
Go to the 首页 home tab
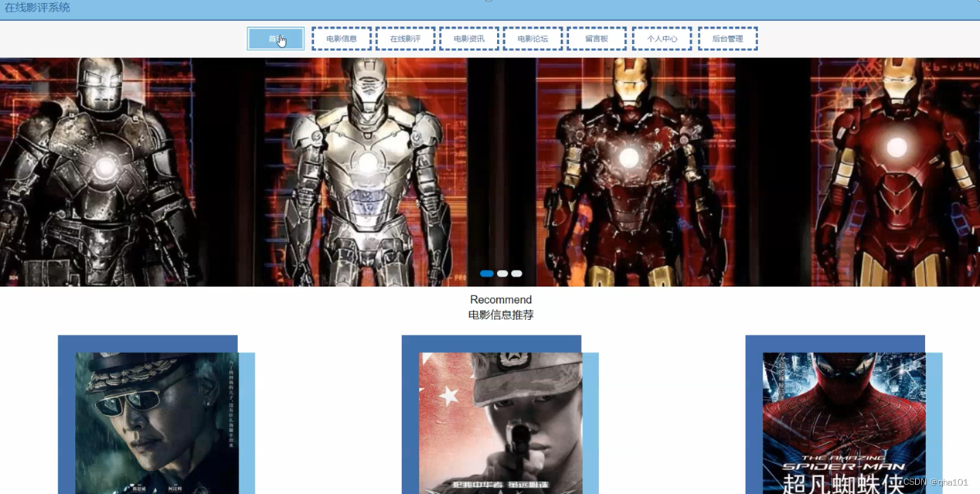tap(276, 39)
